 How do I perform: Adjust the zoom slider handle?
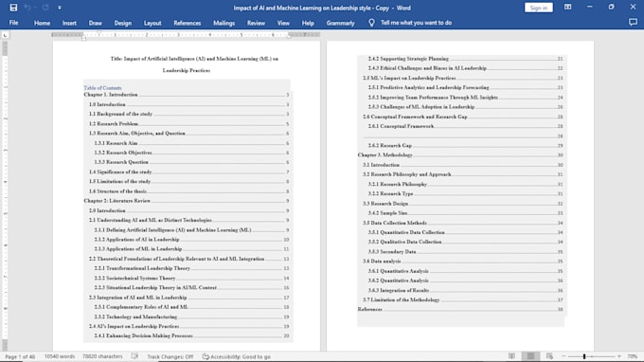point(584,356)
